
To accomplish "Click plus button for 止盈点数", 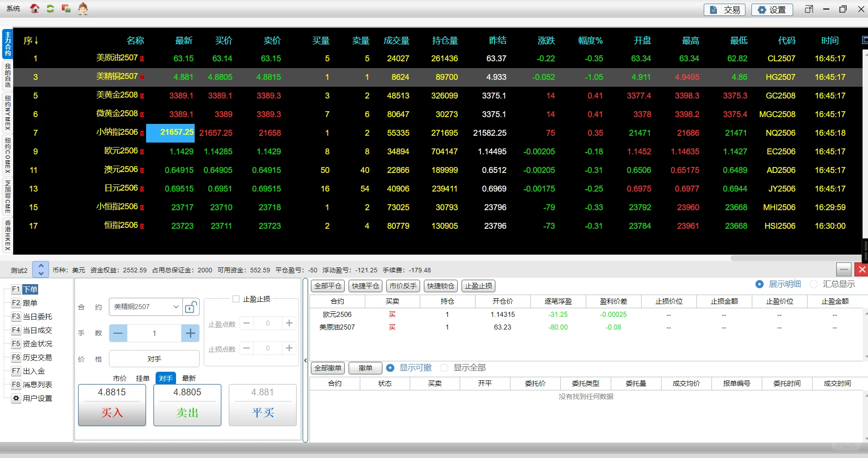I will tap(289, 323).
